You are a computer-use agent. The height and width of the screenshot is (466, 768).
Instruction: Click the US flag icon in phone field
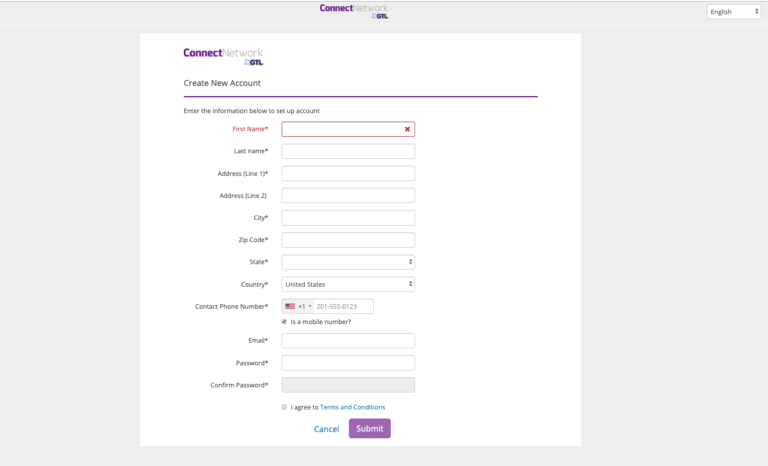pyautogui.click(x=290, y=306)
